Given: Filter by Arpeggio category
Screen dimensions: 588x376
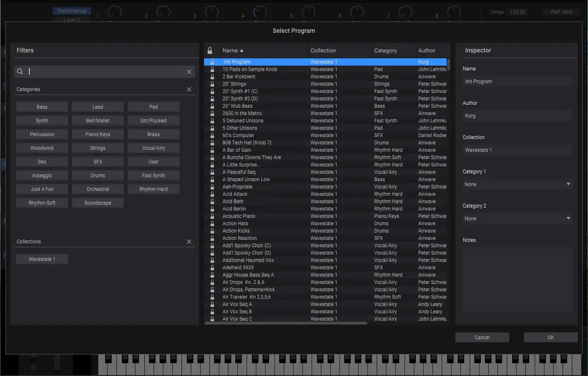Looking at the screenshot, I should coord(42,175).
